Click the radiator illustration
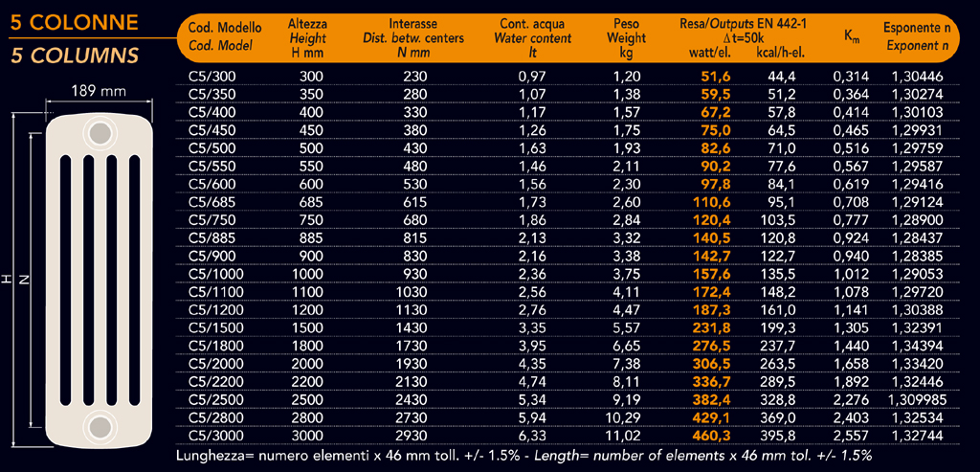Image resolution: width=980 pixels, height=472 pixels. coord(99,278)
